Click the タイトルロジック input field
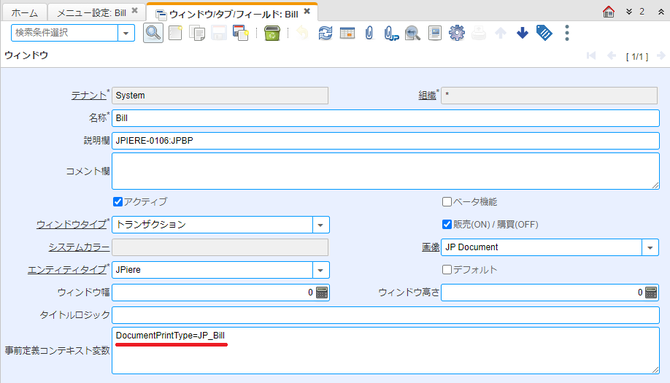This screenshot has width=670, height=383. click(385, 315)
